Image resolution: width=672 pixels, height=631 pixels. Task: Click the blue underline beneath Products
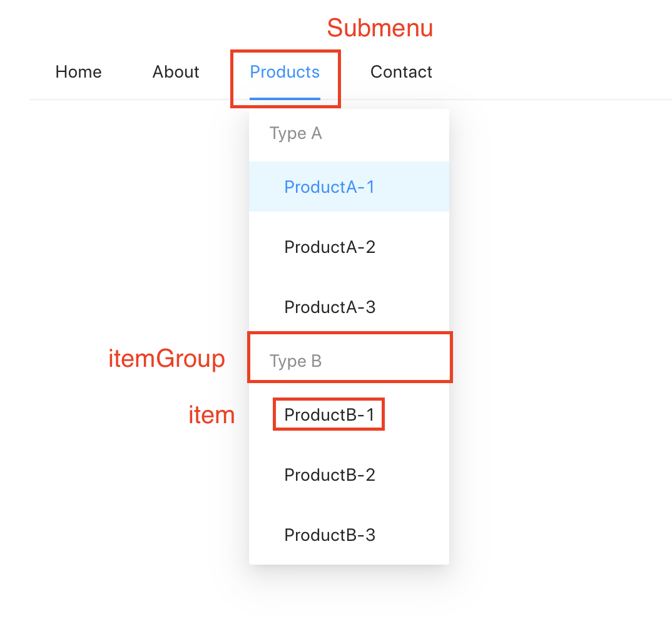(285, 98)
